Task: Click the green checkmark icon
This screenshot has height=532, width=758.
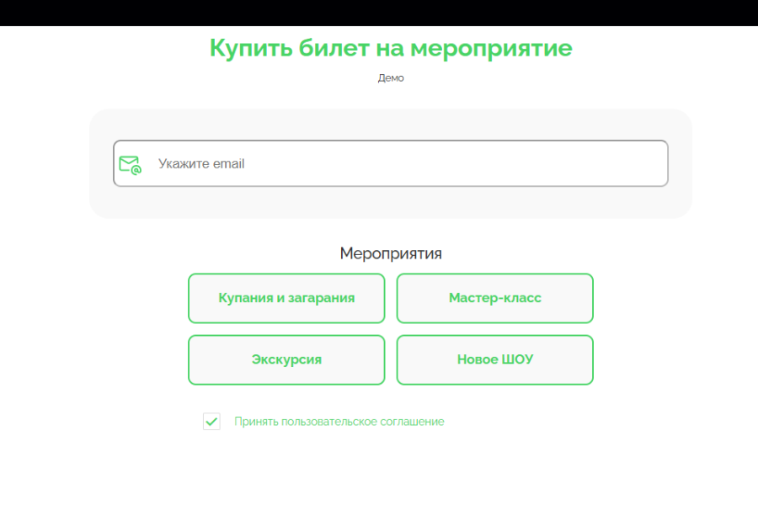Action: pos(211,421)
